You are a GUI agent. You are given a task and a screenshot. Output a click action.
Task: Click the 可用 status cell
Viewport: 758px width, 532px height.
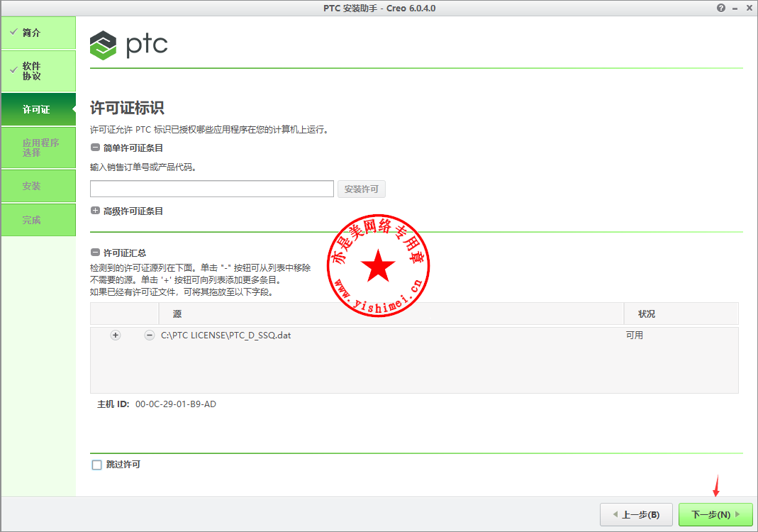click(x=634, y=335)
